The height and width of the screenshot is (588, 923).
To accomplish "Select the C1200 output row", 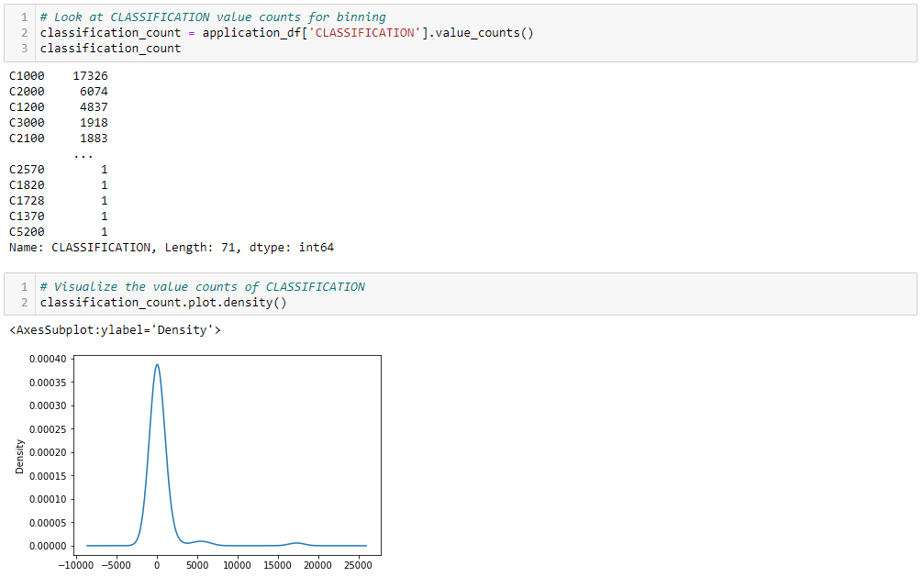I will click(59, 107).
